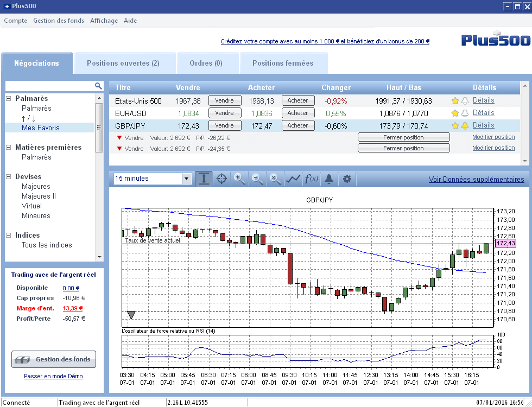Zoom out of the GBP/JPY chart
The width and height of the screenshot is (532, 407).
(x=257, y=179)
